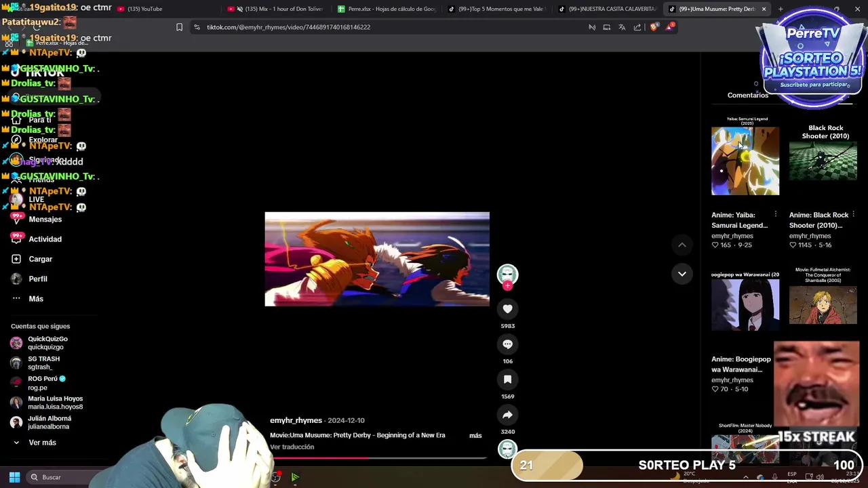Follow emyhr_rhymes via red plus on avatar
868x488 pixels.
[x=507, y=286]
